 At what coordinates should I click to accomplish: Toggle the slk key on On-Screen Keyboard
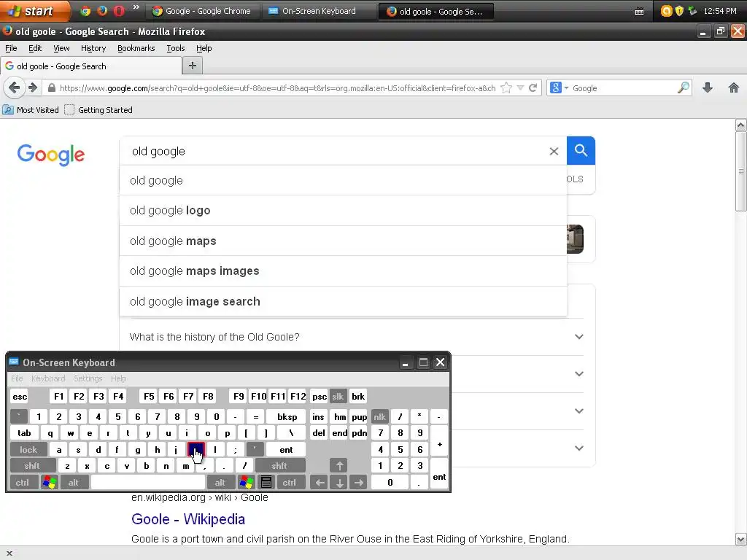click(x=338, y=396)
